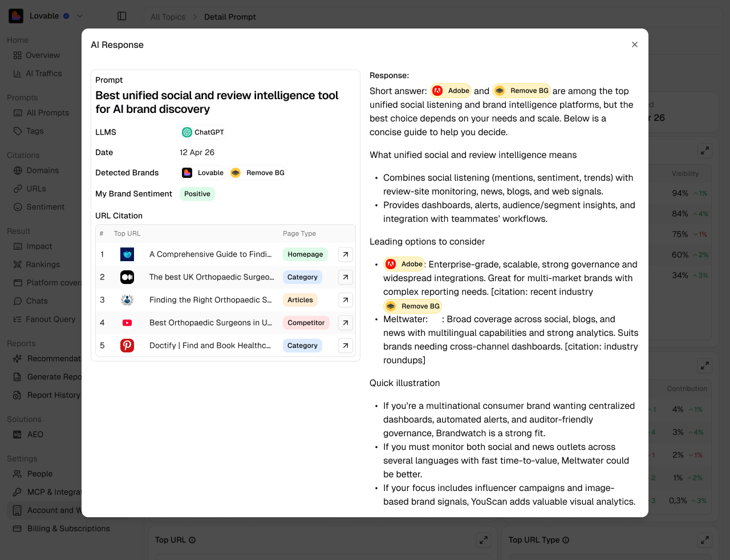The height and width of the screenshot is (560, 730).
Task: Expand the Contribution panel behind dialog
Action: pos(705,366)
